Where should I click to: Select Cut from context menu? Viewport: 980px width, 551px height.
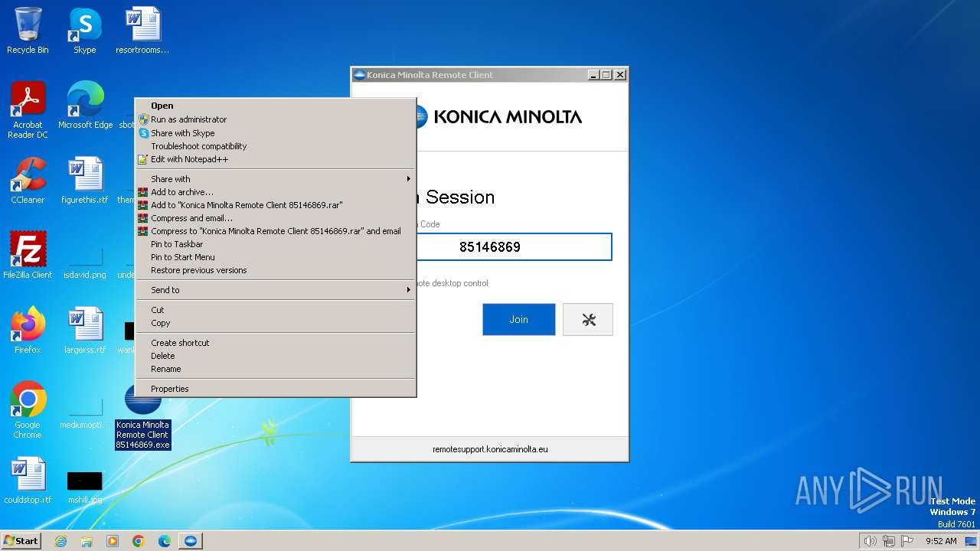276,310
